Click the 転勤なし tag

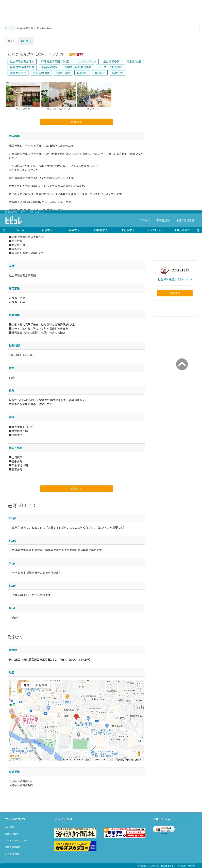82,73
